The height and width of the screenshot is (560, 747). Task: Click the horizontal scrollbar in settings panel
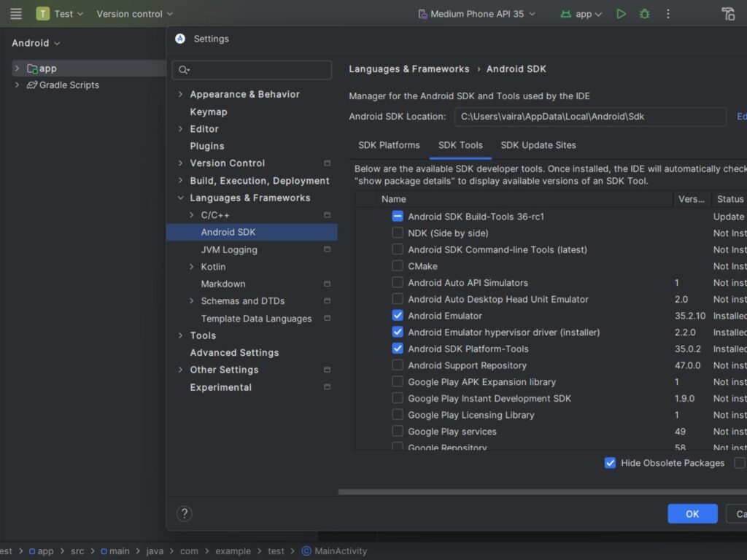click(x=543, y=492)
